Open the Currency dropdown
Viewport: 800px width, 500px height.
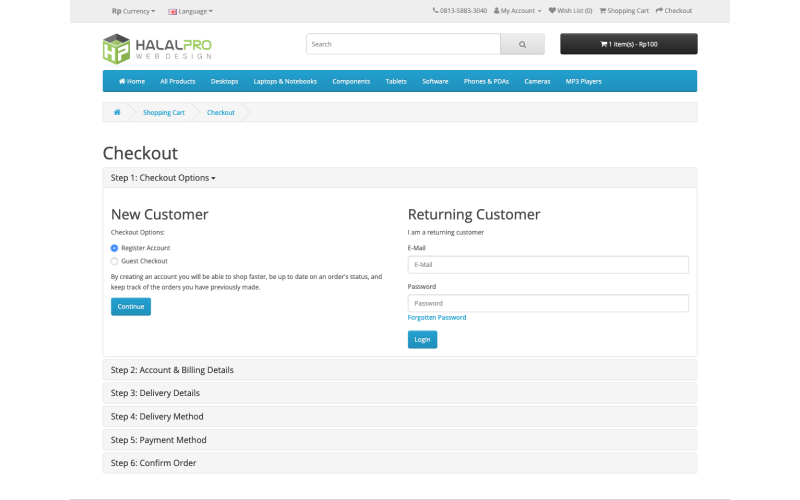click(x=133, y=11)
